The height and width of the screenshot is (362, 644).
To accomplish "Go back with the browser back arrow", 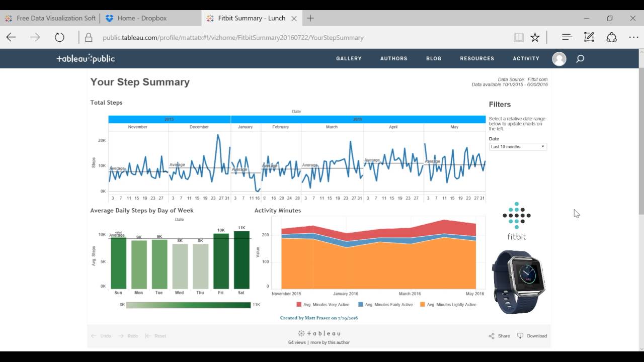I will 11,37.
